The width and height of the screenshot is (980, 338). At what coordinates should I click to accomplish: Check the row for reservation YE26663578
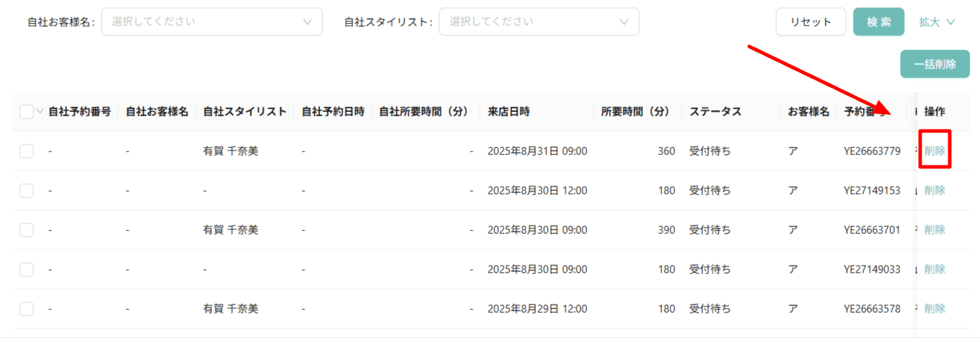(x=26, y=308)
